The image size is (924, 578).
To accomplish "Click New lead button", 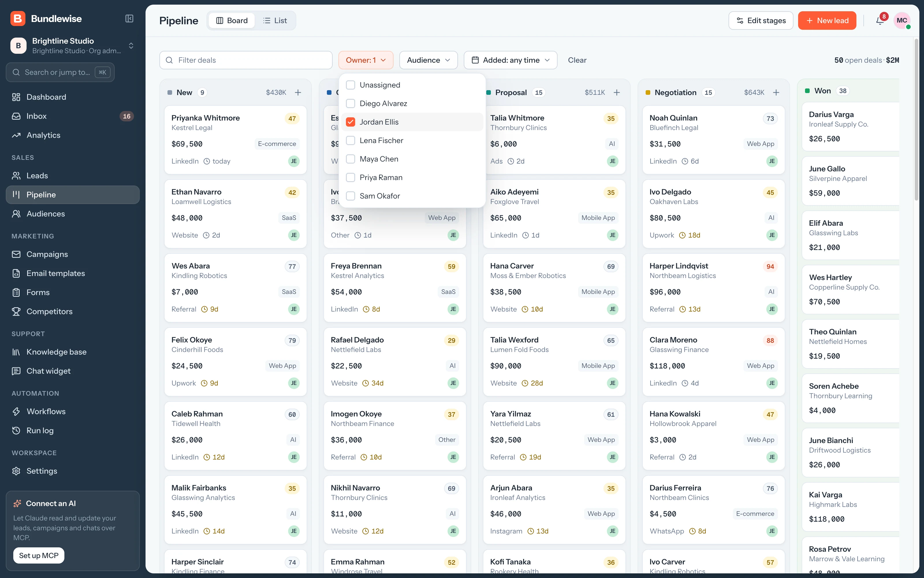I will tap(827, 21).
